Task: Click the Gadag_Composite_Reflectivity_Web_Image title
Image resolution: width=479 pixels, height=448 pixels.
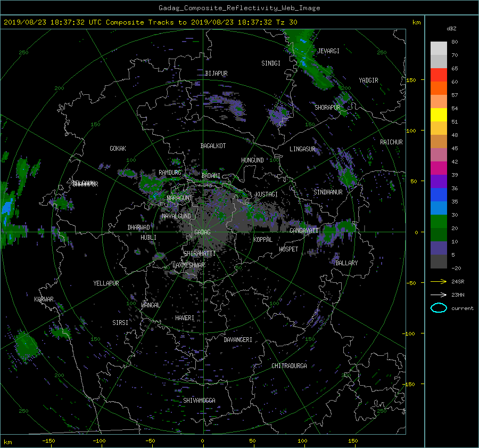Action: coord(239,8)
